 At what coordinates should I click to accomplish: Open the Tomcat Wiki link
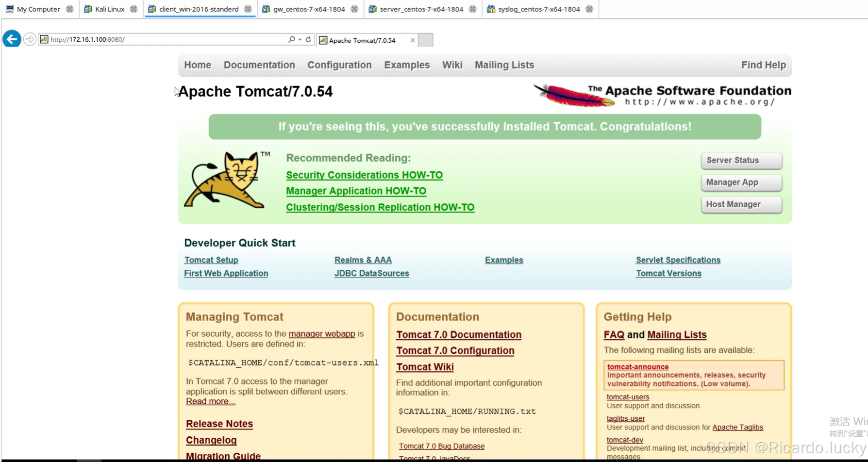pyautogui.click(x=425, y=367)
